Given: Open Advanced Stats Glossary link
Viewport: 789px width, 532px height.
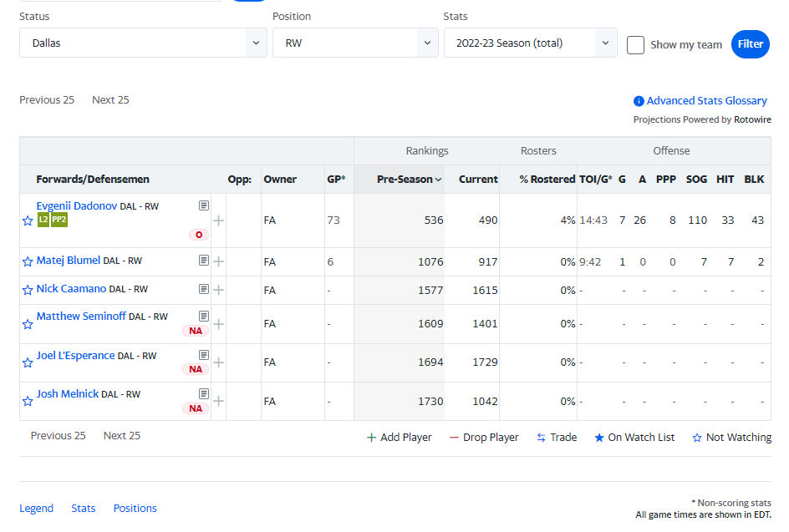Looking at the screenshot, I should click(706, 101).
